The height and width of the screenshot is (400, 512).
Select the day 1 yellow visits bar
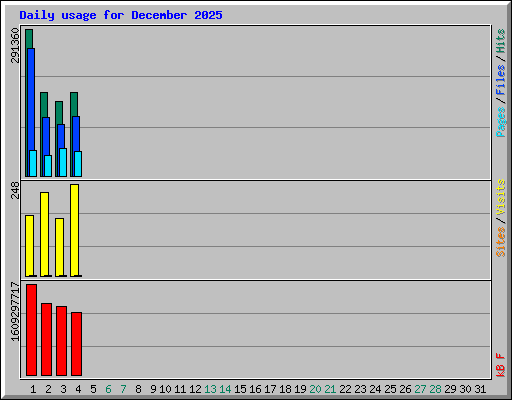(x=29, y=246)
